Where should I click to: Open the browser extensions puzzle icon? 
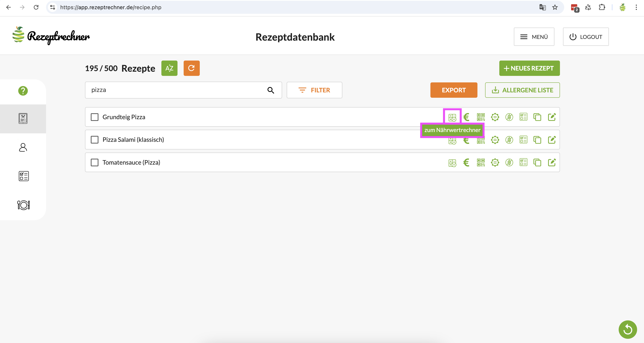click(x=602, y=7)
